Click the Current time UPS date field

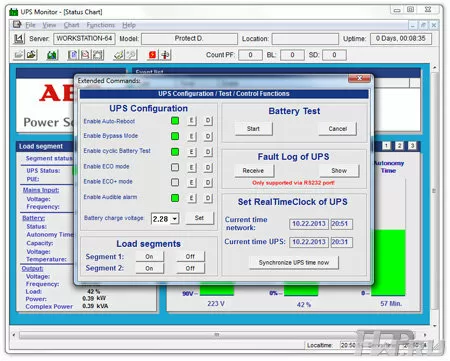coord(309,242)
